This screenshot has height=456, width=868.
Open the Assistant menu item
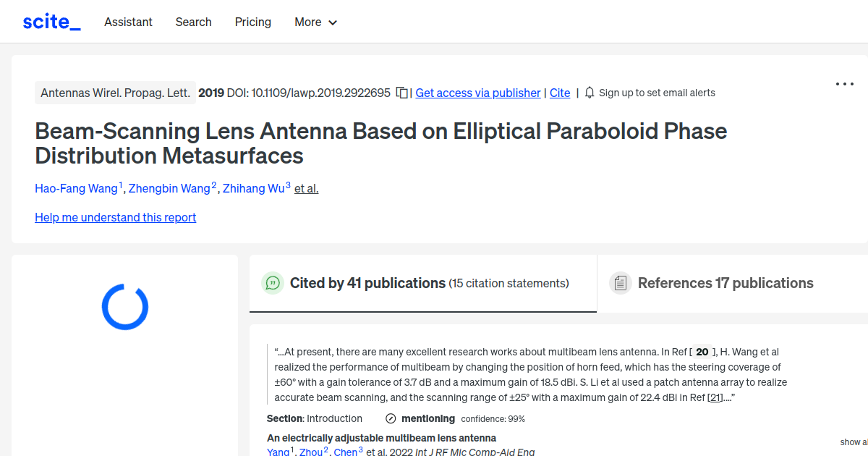pos(128,22)
